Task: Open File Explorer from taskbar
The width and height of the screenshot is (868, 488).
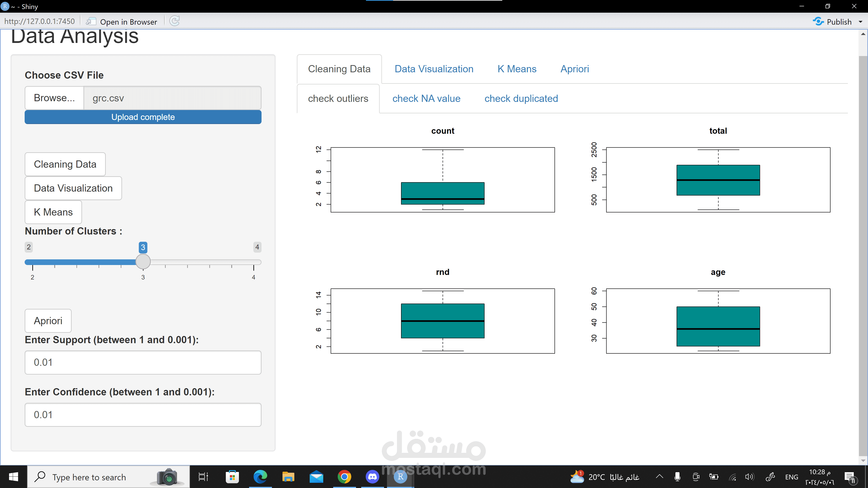Action: 288,477
